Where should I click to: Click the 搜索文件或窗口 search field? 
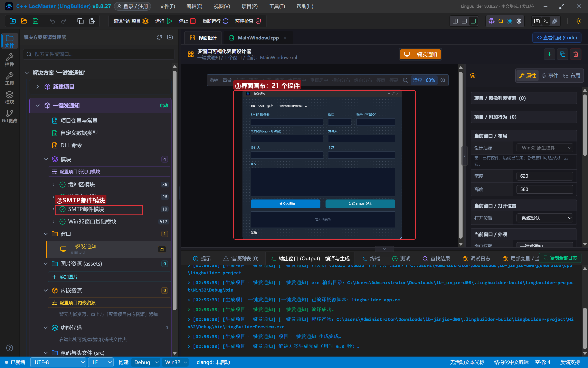(98, 54)
